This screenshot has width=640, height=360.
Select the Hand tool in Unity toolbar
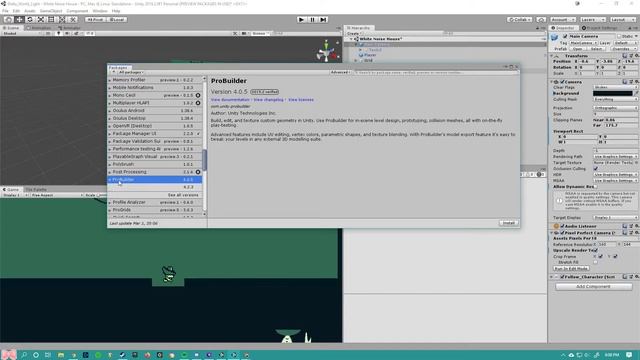tap(9, 19)
